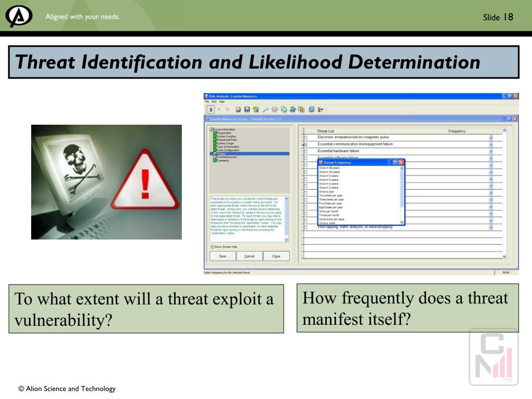Open frequency dropdown for Electronic emanation row
The image size is (532, 399).
(491, 137)
